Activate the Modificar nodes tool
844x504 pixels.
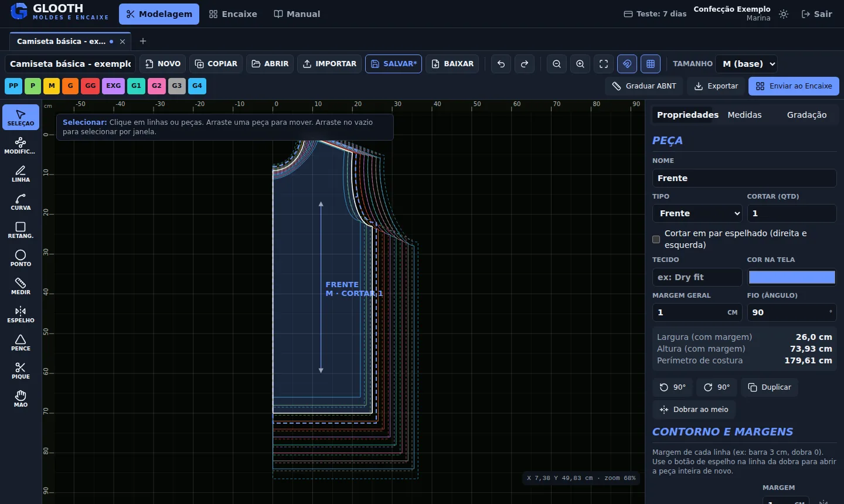(x=21, y=145)
